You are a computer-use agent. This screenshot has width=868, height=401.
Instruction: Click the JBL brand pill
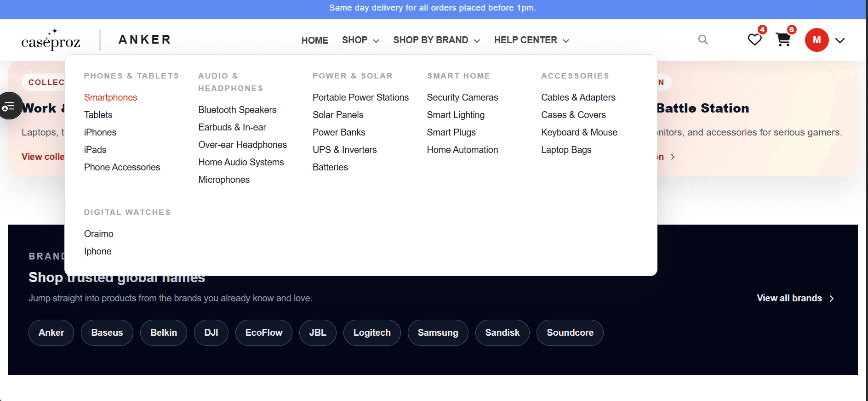pos(318,333)
